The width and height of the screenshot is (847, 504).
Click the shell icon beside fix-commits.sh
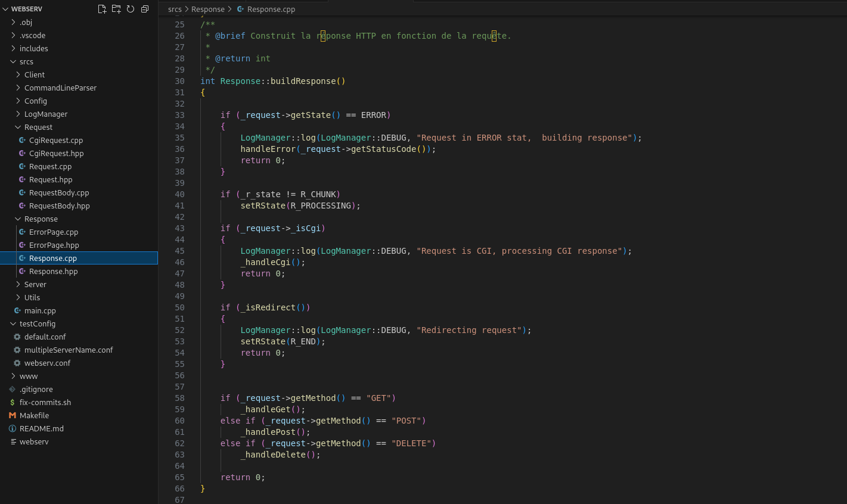[x=13, y=402]
